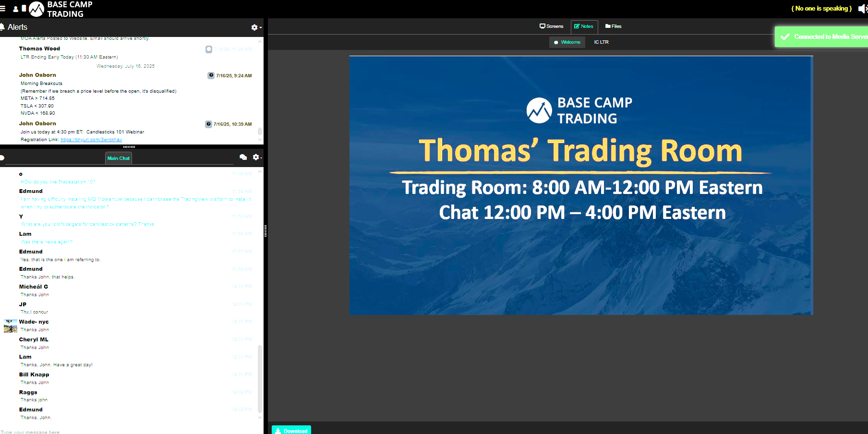868x434 pixels.
Task: Click the 'Raggs' chat name
Action: point(28,392)
